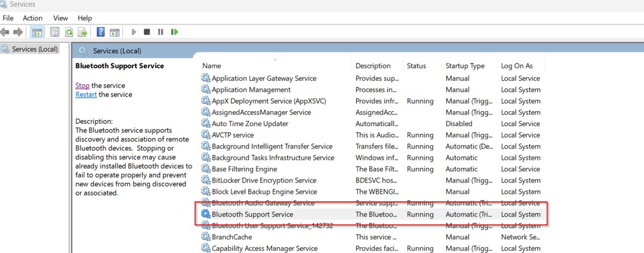This screenshot has height=253, width=644.
Task: Select the Application Management service name
Action: [x=251, y=90]
